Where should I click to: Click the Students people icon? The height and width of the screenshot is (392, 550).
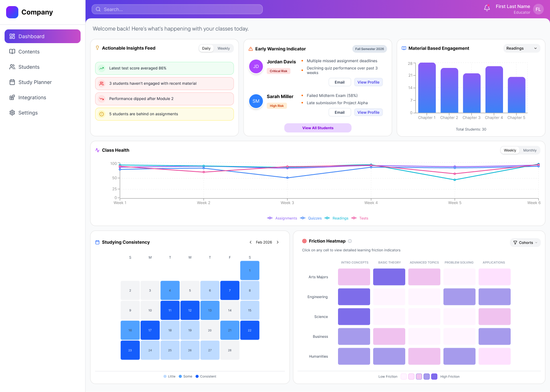click(x=12, y=67)
